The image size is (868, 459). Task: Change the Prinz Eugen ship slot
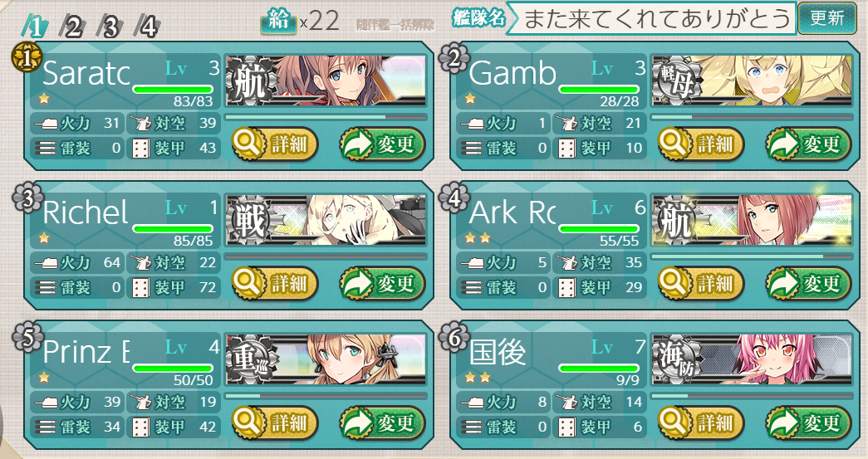click(382, 423)
